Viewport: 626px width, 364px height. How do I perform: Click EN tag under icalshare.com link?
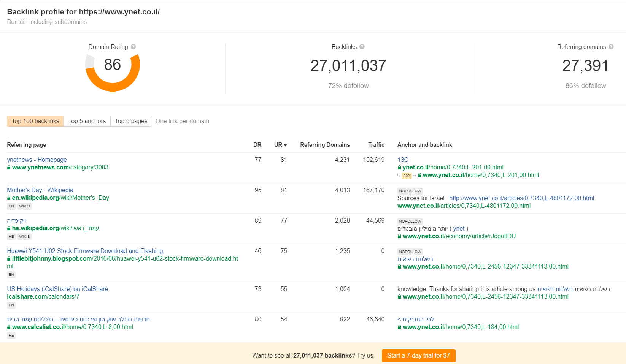pyautogui.click(x=11, y=305)
